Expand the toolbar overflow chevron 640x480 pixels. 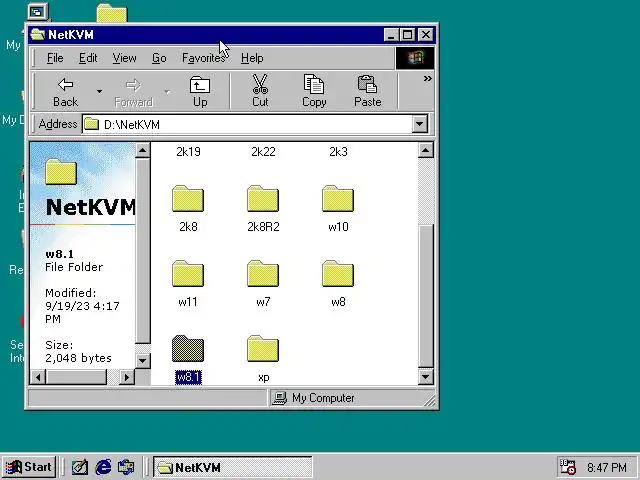coord(427,78)
